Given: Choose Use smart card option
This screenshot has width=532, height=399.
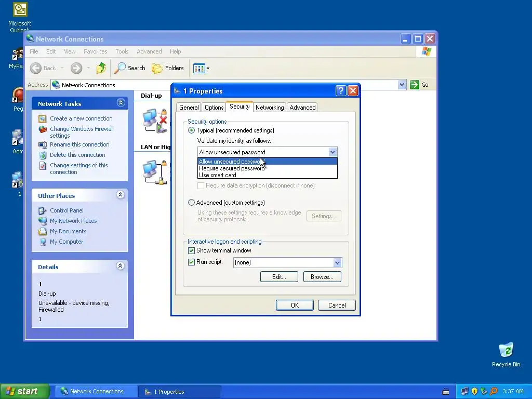Looking at the screenshot, I should pos(268,175).
